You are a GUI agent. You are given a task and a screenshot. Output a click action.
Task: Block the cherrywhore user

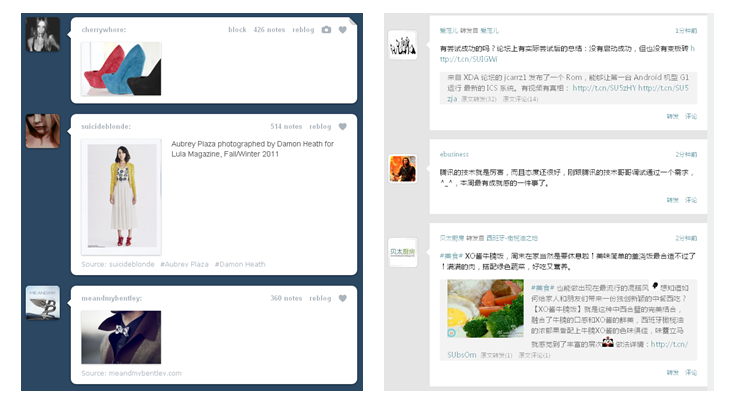[x=237, y=30]
